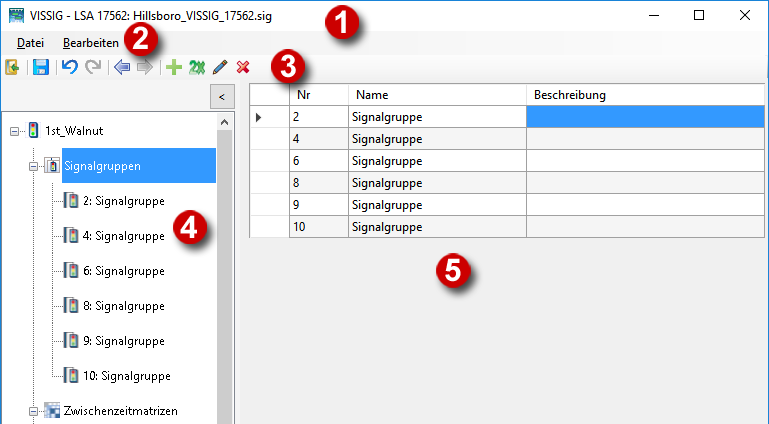Sort by the Beschreibung column header
The image size is (769, 424).
click(644, 95)
